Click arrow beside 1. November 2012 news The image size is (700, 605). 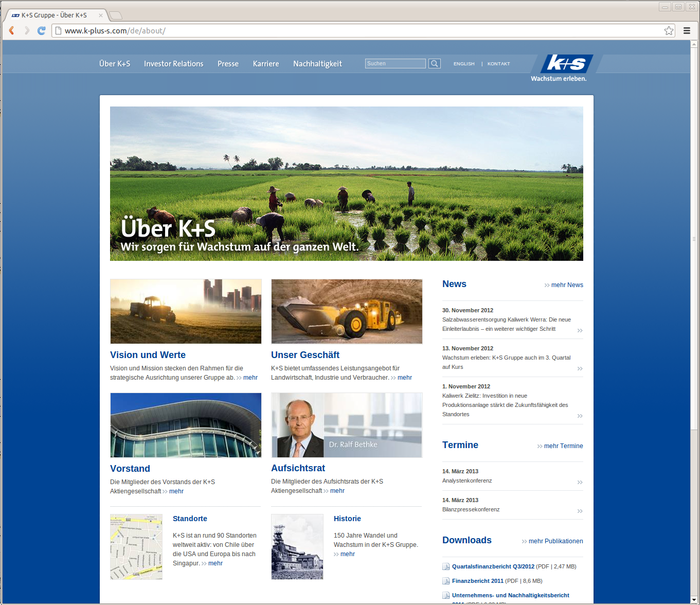coord(580,416)
